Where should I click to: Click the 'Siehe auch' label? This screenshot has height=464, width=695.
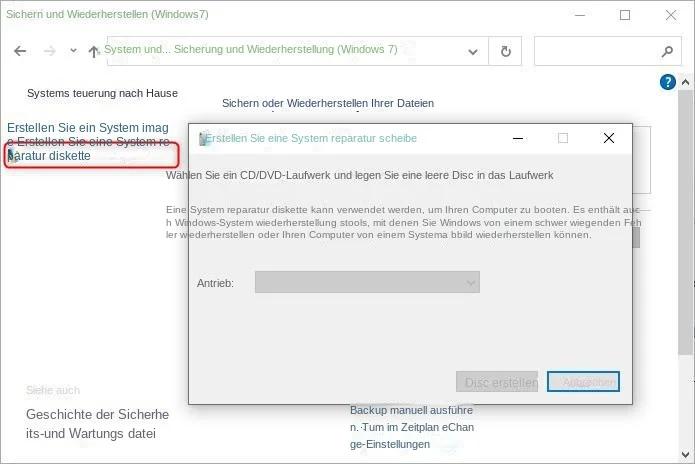(53, 390)
